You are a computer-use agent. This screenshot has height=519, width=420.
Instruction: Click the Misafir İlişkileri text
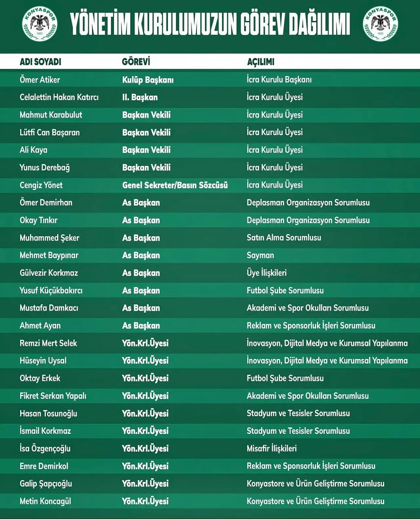click(x=272, y=448)
